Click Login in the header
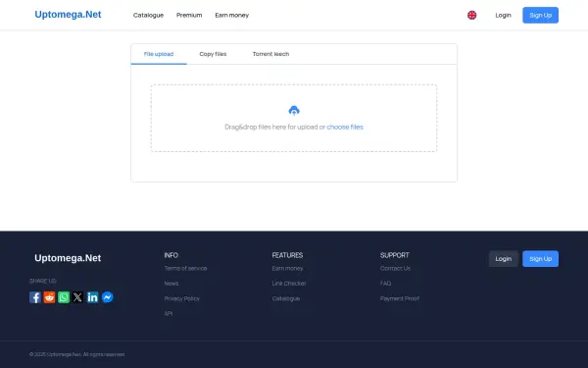Screen dimensions: 588x368 tap(504, 15)
